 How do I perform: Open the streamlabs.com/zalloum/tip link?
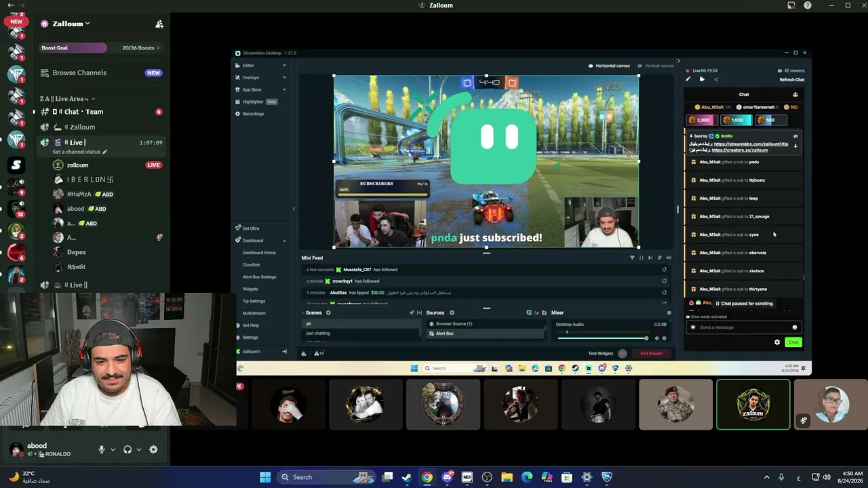coord(751,144)
